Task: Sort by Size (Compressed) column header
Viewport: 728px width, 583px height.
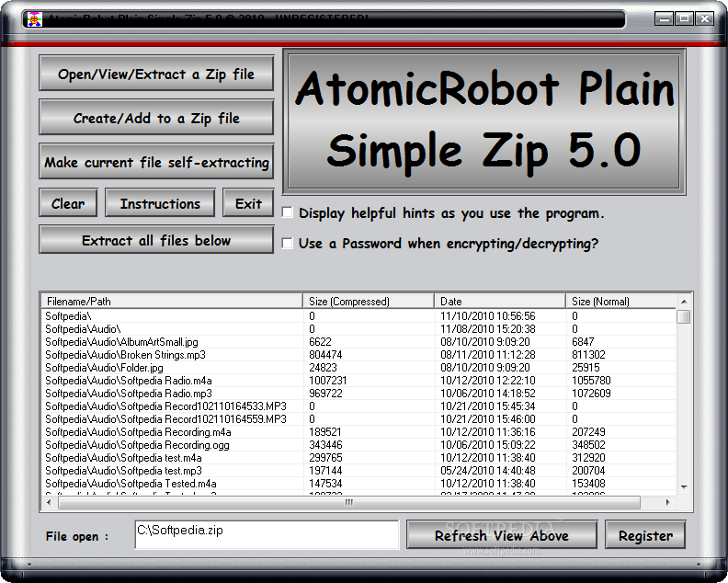Action: click(x=369, y=301)
